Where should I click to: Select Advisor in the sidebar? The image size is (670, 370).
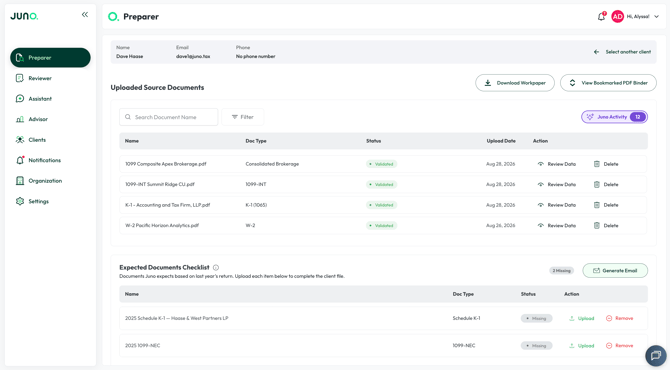38,119
